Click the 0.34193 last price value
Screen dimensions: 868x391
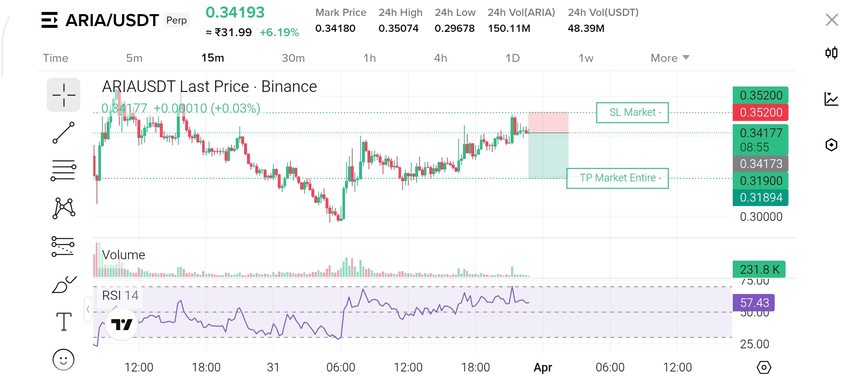point(235,12)
